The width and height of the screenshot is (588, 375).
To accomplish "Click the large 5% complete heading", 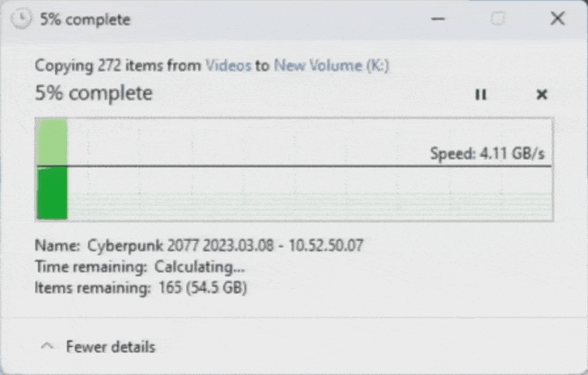I will click(x=94, y=94).
